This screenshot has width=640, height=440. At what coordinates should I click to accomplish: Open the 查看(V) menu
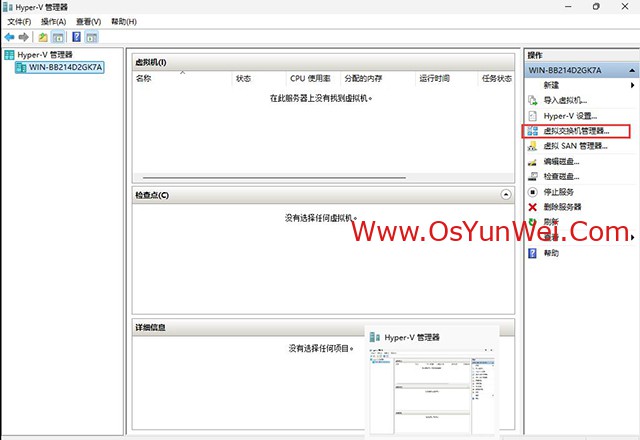[x=89, y=22]
